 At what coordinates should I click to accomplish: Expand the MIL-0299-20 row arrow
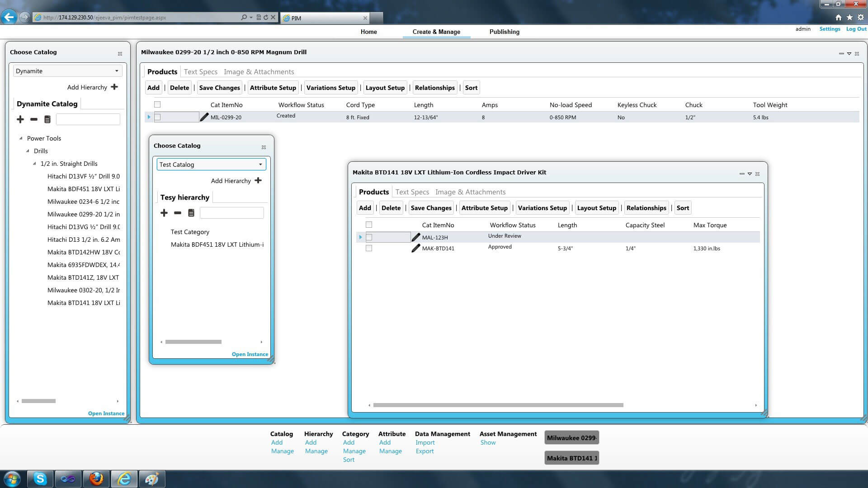[x=149, y=117]
